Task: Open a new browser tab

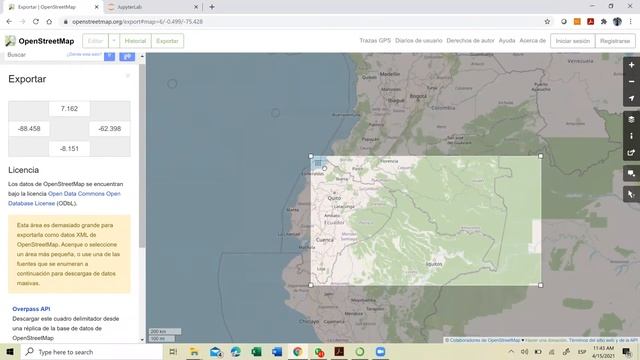Action: 212,7
